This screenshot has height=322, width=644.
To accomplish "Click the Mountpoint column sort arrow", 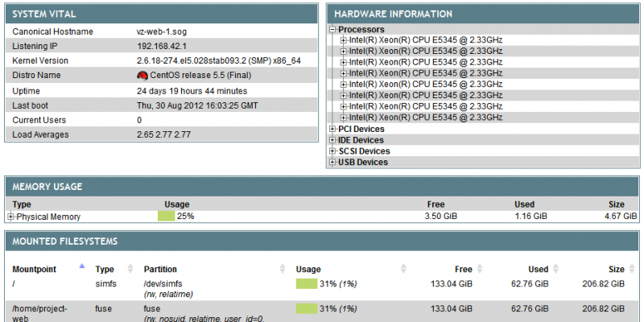I will pyautogui.click(x=82, y=266).
